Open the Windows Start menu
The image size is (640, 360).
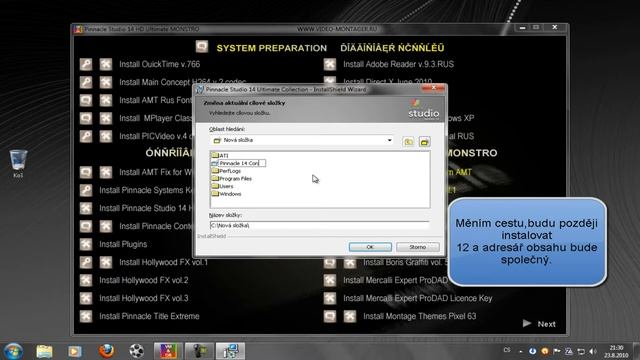(13, 351)
